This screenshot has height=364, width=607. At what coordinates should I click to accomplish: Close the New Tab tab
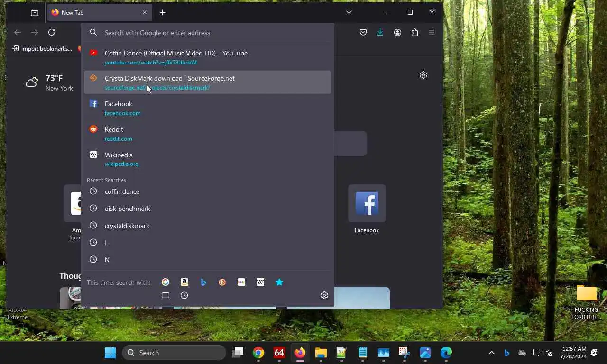(x=145, y=12)
